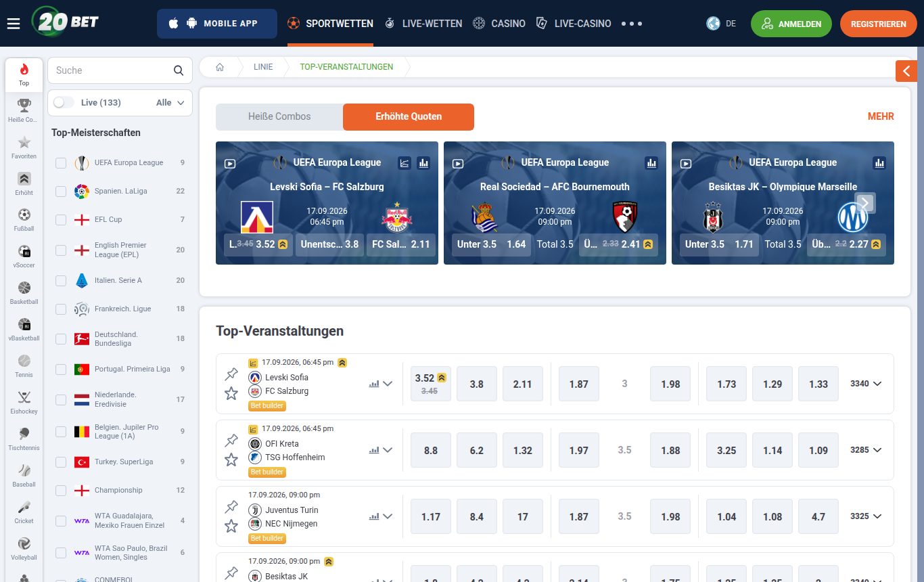Click the MOBILE APP button

[217, 24]
